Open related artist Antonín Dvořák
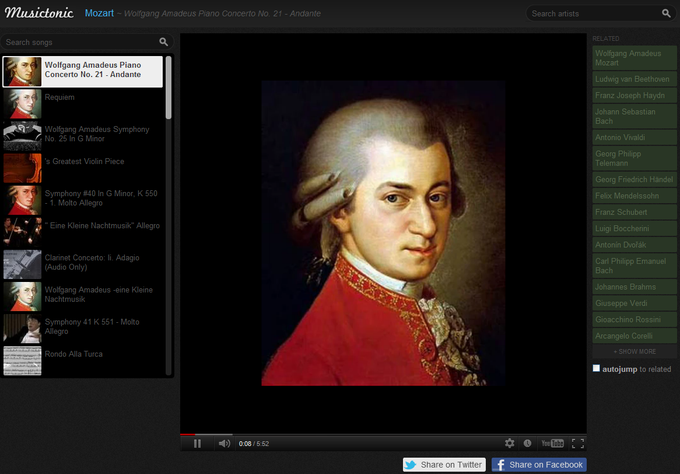 634,245
